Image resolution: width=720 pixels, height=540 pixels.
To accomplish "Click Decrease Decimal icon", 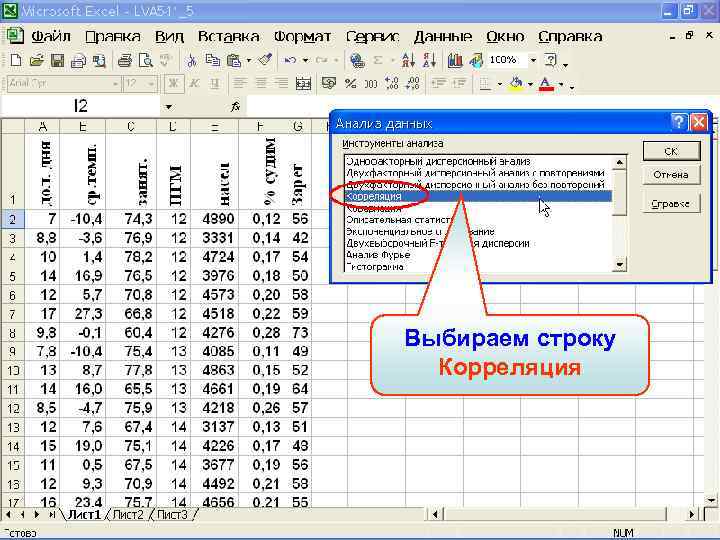I will [x=413, y=84].
